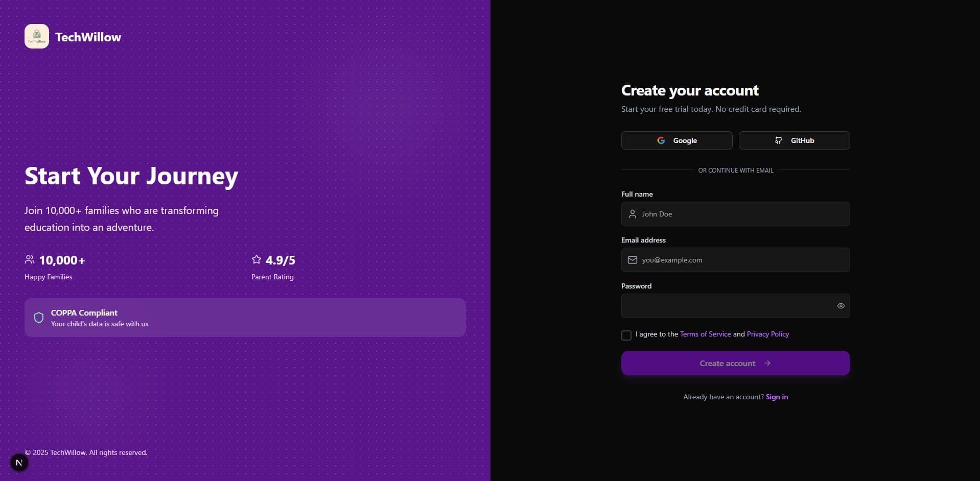980x481 pixels.
Task: Sign up with the GitHub button
Action: pyautogui.click(x=795, y=140)
